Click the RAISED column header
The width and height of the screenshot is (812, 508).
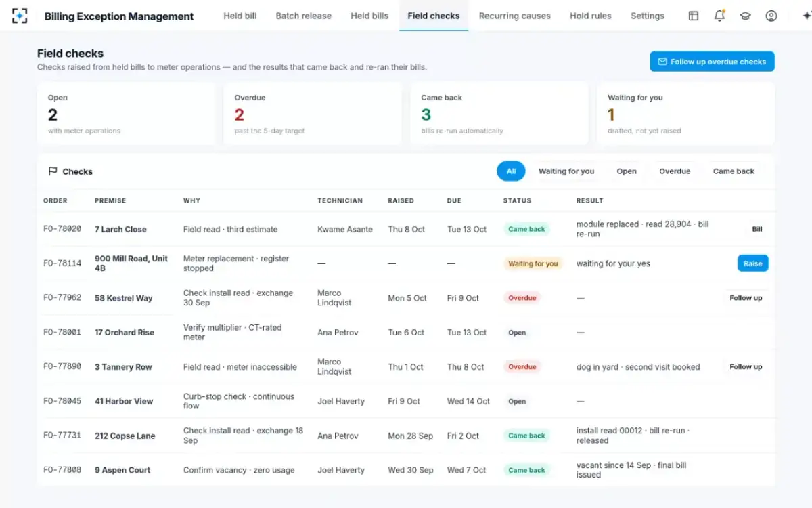click(401, 200)
